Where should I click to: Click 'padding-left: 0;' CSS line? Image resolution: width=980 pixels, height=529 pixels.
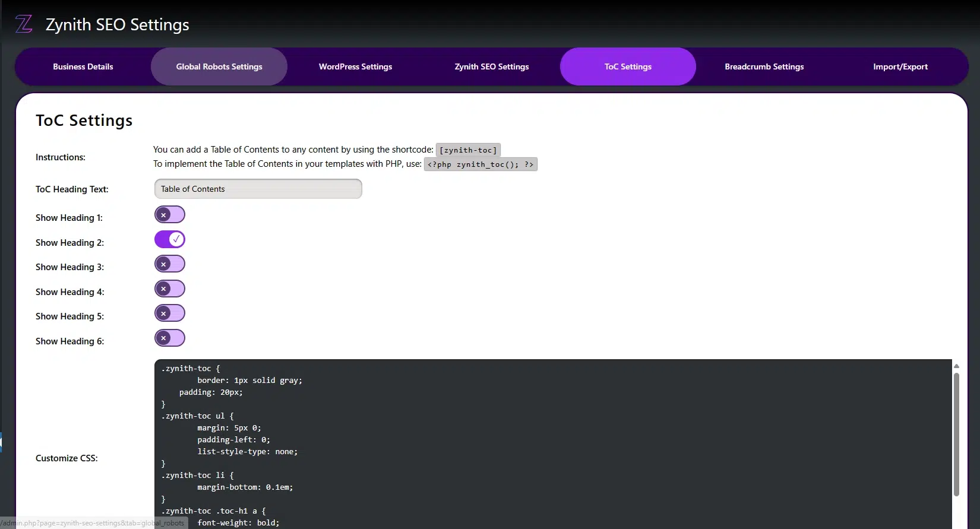click(234, 440)
